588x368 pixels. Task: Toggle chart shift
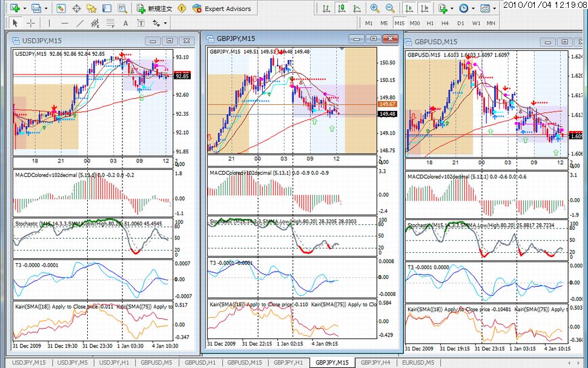pyautogui.click(x=425, y=8)
